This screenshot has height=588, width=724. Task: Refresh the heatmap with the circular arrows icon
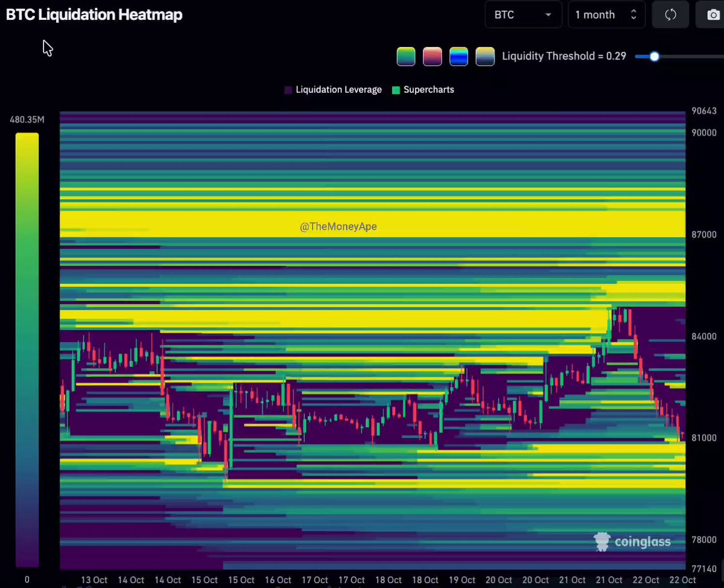pyautogui.click(x=670, y=15)
